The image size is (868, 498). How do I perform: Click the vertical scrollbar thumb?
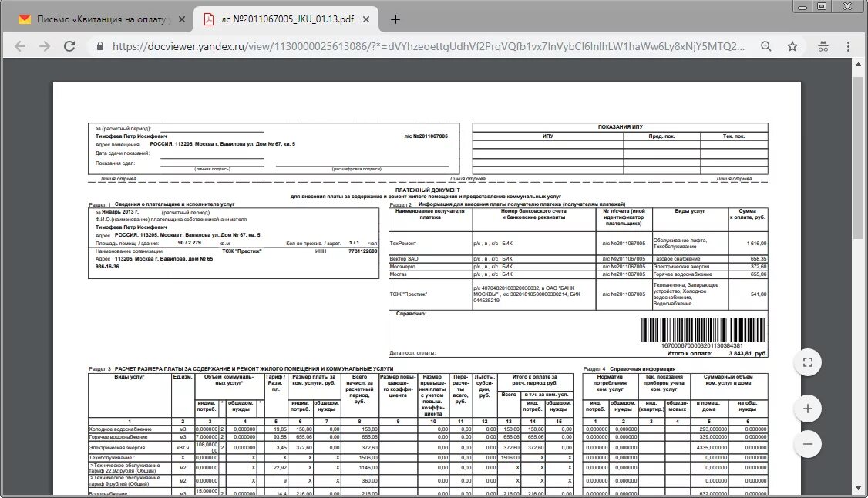click(x=858, y=158)
